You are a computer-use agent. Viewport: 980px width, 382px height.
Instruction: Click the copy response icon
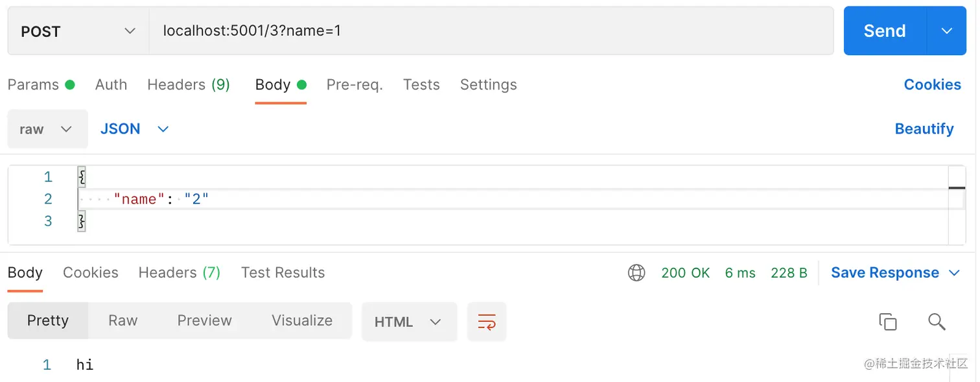pyautogui.click(x=887, y=322)
